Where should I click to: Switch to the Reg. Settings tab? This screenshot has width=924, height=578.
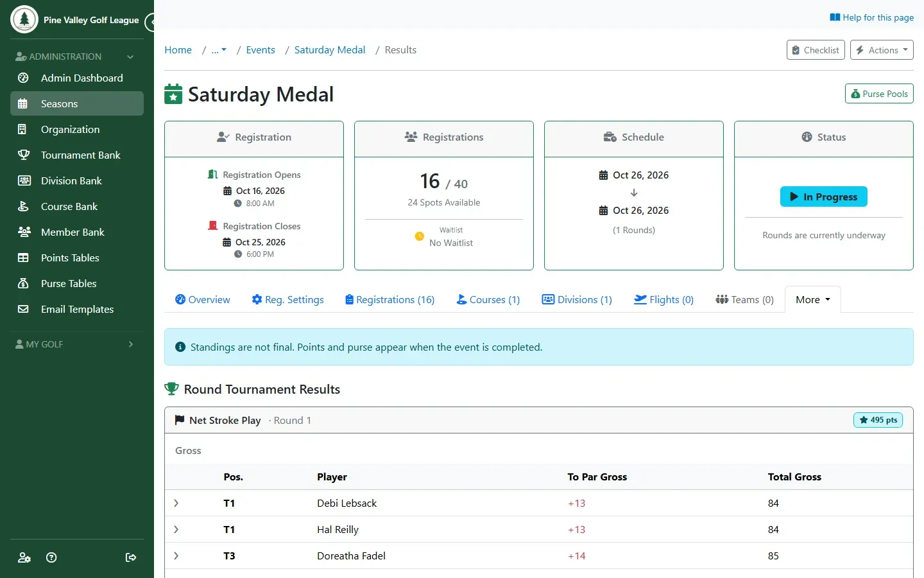coord(287,299)
